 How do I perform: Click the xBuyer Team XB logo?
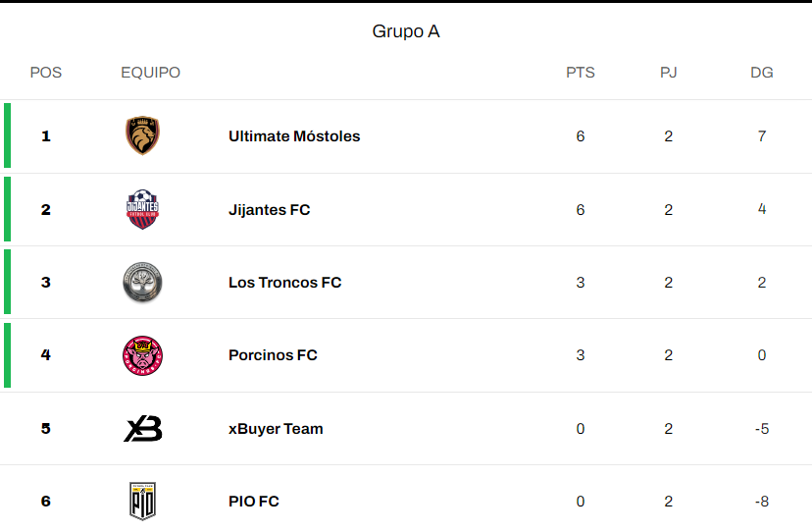tap(142, 428)
